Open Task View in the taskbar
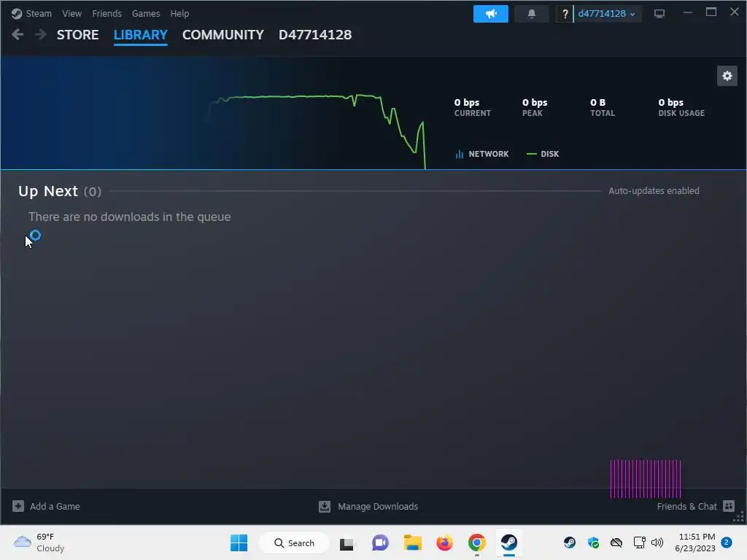Viewport: 747px width, 560px height. click(347, 542)
